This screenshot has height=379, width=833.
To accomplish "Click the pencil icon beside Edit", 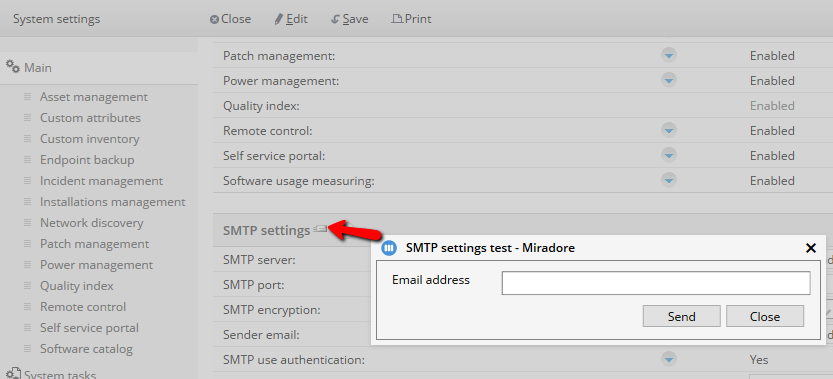I will tap(279, 20).
